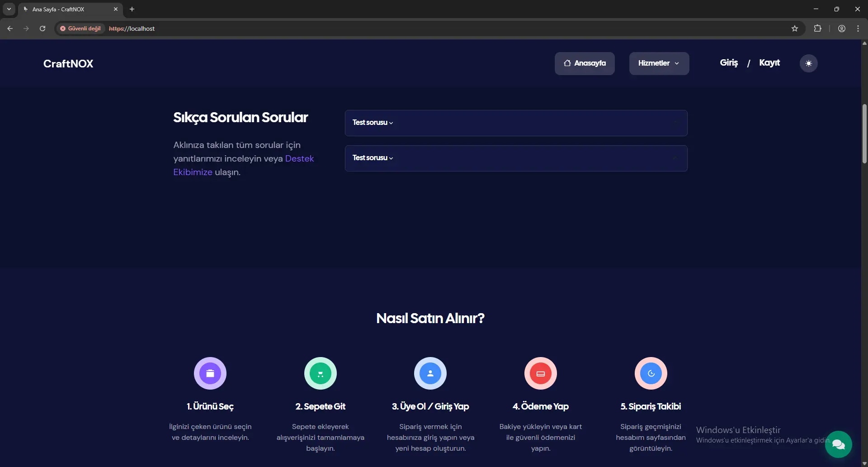Click the browser forward arrow
Screen dimensions: 868x467
tap(26, 29)
